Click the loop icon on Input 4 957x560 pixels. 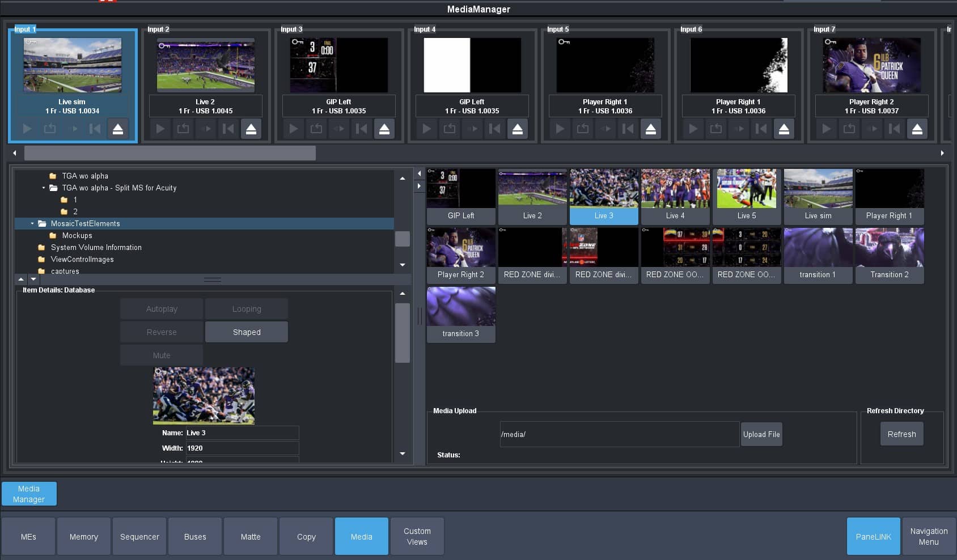tap(450, 129)
